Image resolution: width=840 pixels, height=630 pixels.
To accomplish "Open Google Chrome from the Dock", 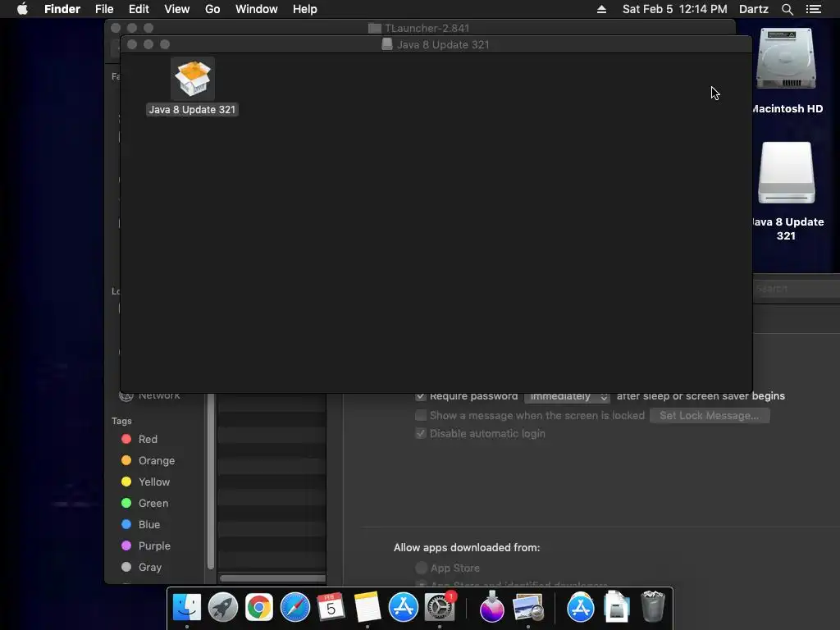I will [x=259, y=607].
